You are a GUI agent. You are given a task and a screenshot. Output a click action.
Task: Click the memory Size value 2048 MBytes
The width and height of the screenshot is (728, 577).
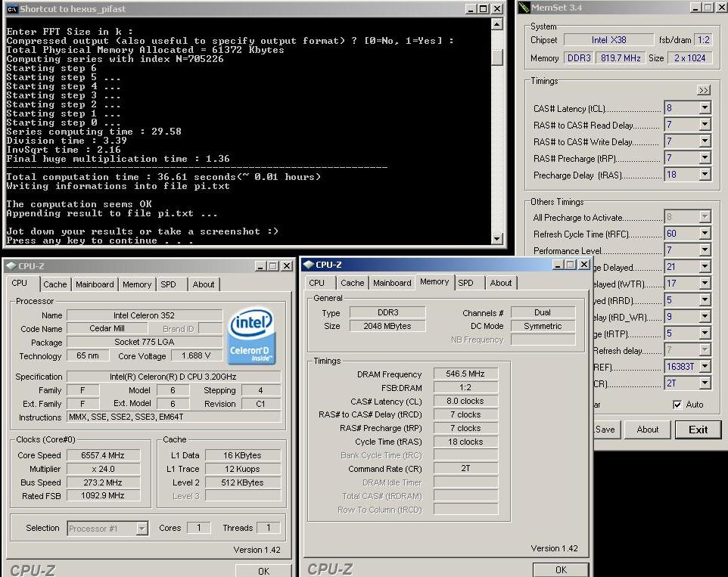(x=387, y=326)
